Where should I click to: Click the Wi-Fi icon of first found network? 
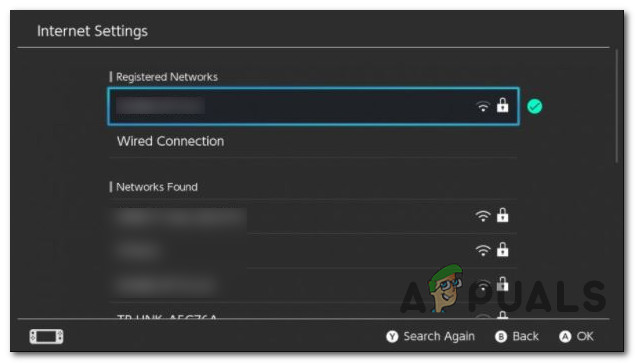[483, 216]
